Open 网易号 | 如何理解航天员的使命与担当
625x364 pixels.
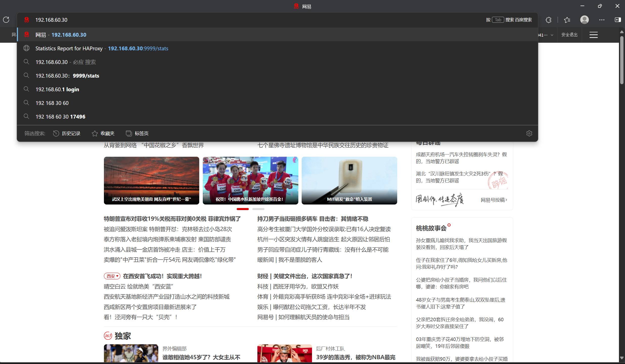[303, 317]
